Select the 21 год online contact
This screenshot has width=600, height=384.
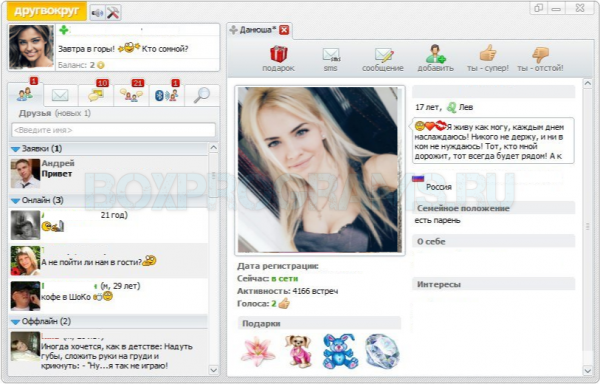(108, 226)
